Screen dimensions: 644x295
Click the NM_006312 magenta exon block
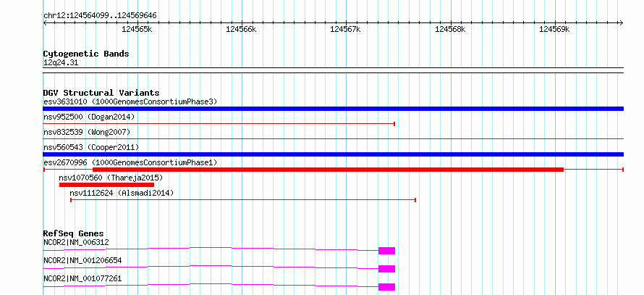click(386, 251)
